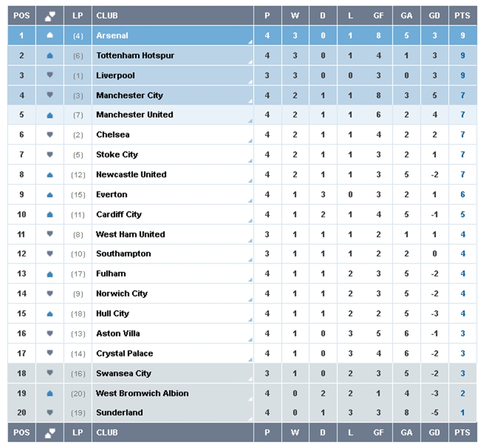Viewport: 484px width, 448px height.
Task: Expand the Crystal Palace row corner triangle
Action: 251,360
